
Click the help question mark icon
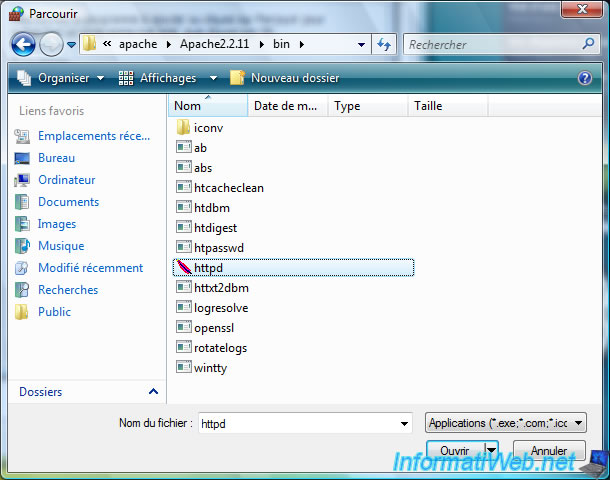pos(585,78)
